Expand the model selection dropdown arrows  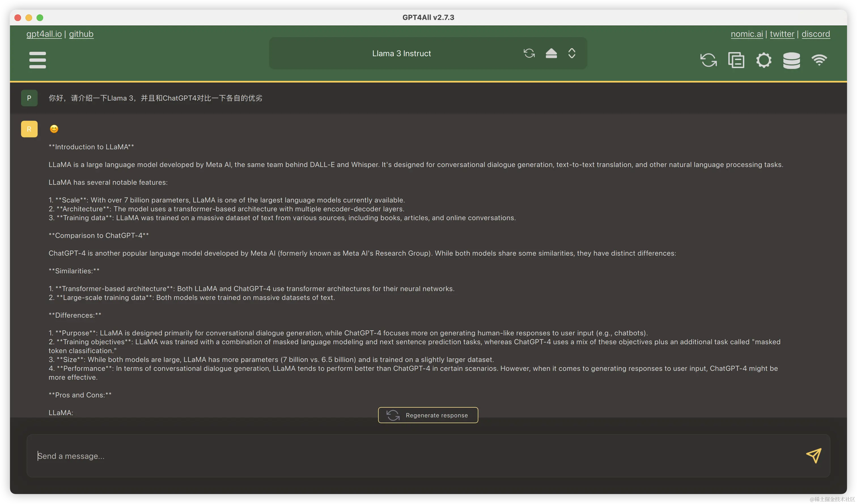572,53
